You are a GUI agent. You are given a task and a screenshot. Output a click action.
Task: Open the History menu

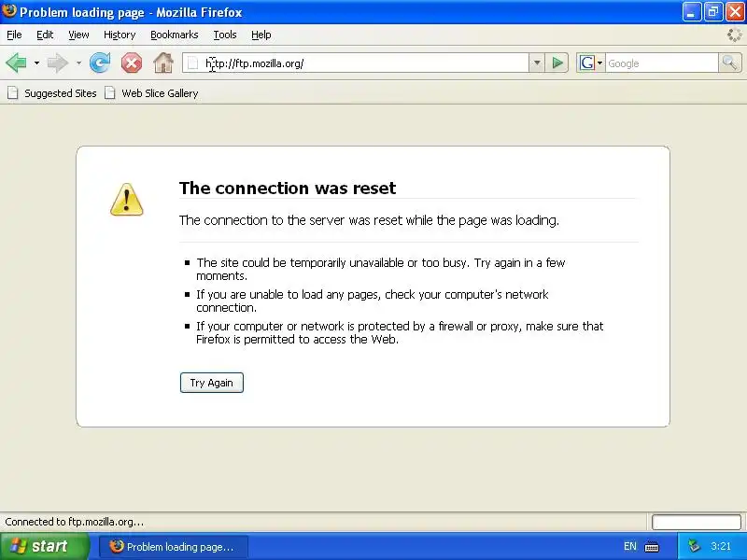[120, 35]
